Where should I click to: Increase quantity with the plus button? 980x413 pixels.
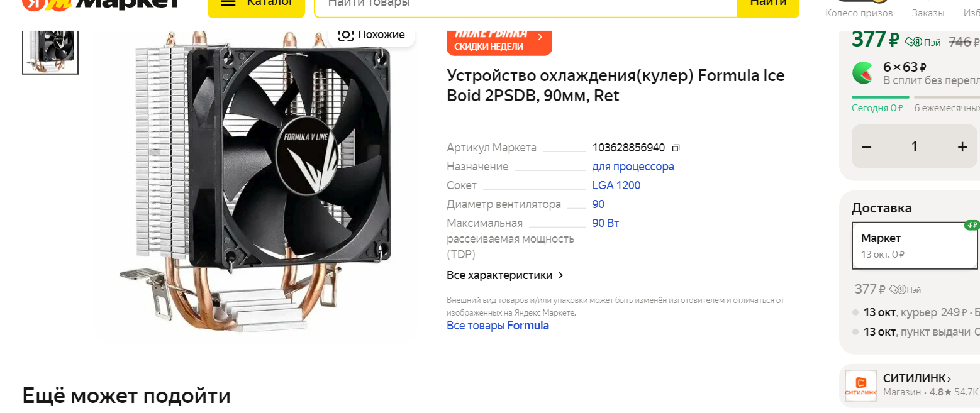click(962, 146)
